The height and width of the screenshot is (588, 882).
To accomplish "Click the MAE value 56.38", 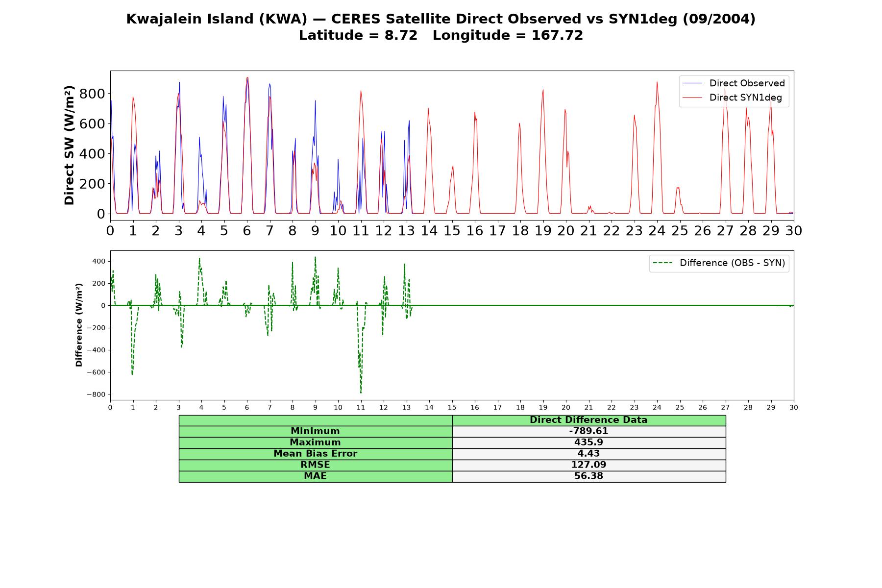I will pos(589,476).
